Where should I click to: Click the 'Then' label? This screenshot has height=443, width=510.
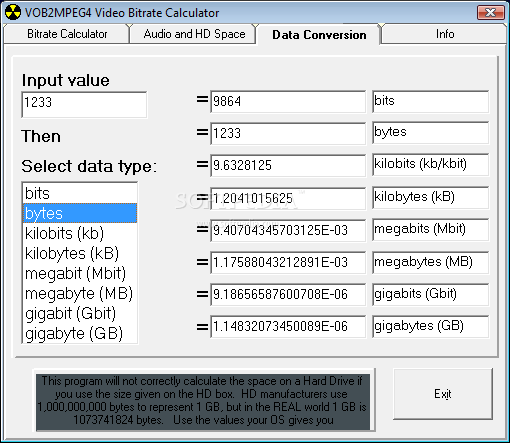pyautogui.click(x=41, y=136)
